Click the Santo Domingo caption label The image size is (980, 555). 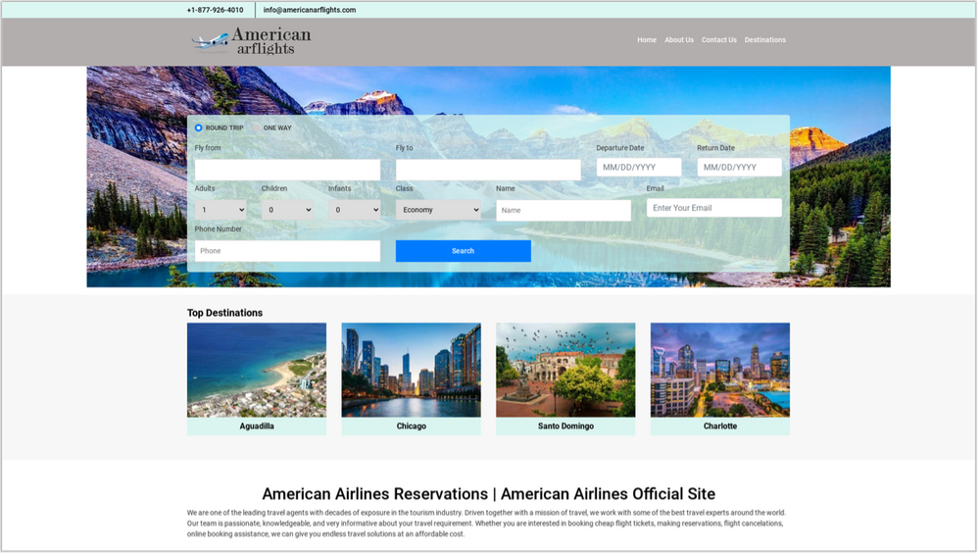[566, 427]
